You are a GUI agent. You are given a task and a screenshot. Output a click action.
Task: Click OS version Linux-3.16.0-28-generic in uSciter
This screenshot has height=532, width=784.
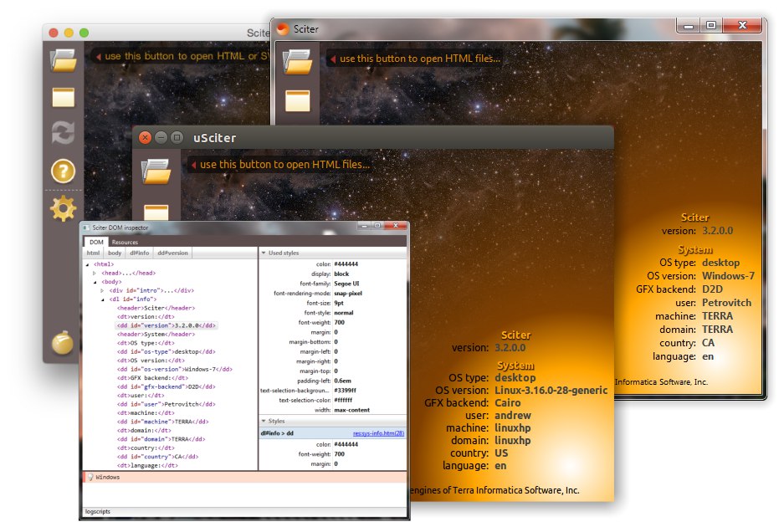pyautogui.click(x=551, y=391)
